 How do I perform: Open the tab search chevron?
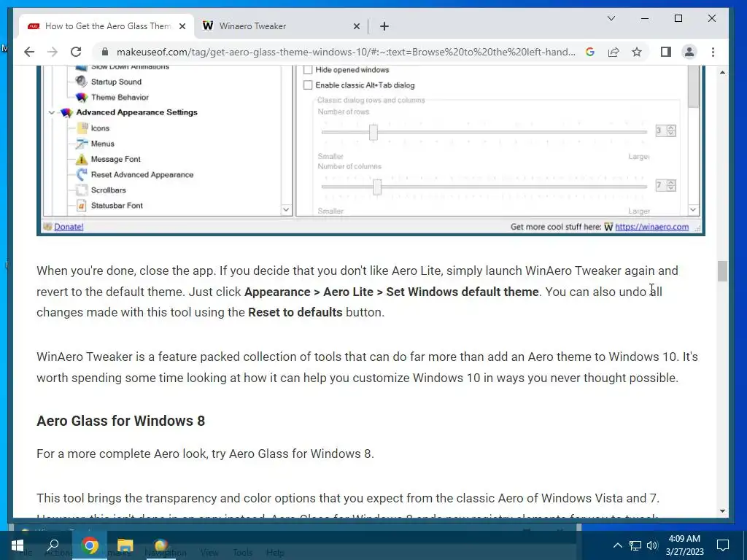click(x=611, y=18)
